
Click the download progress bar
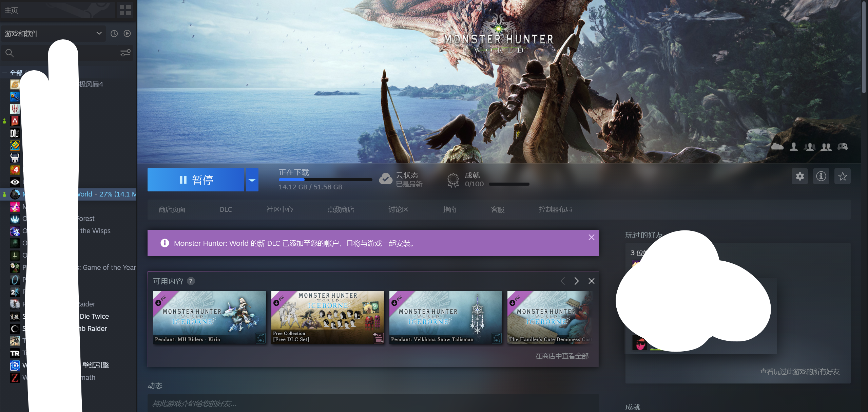325,180
